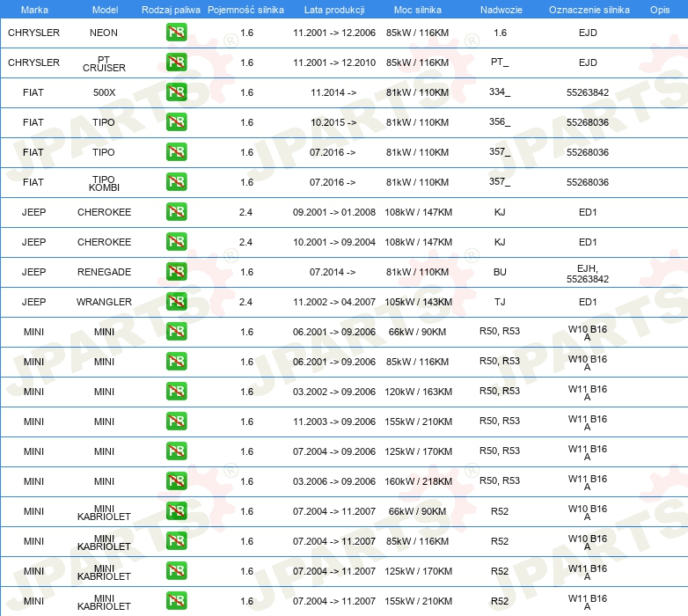Click the Lata produkcji column header
Viewport: 688px width, 616px height.
334,10
